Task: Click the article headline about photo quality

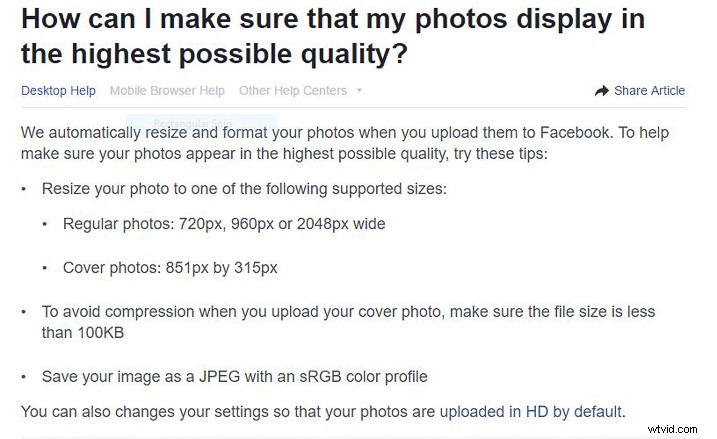Action: pyautogui.click(x=333, y=36)
